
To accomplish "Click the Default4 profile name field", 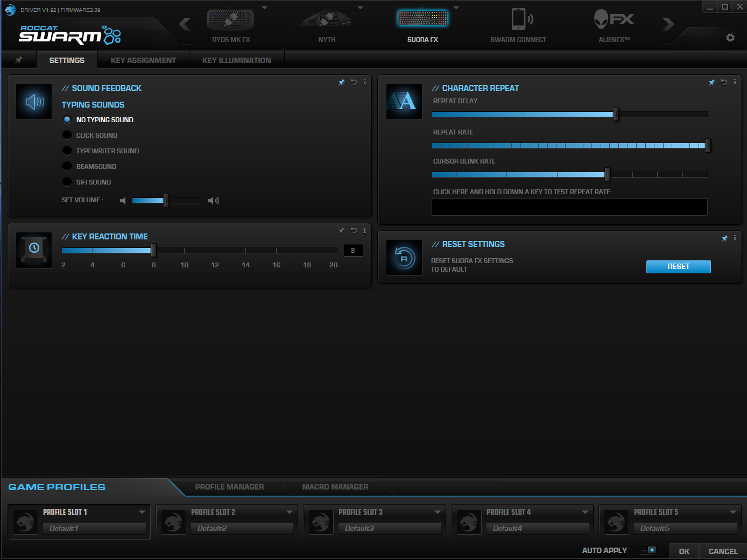I will coord(538,528).
